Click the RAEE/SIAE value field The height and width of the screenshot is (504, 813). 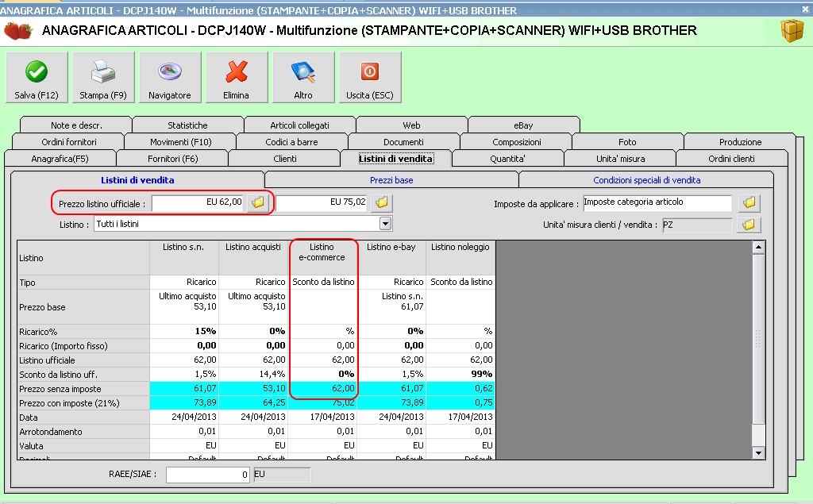coord(208,475)
